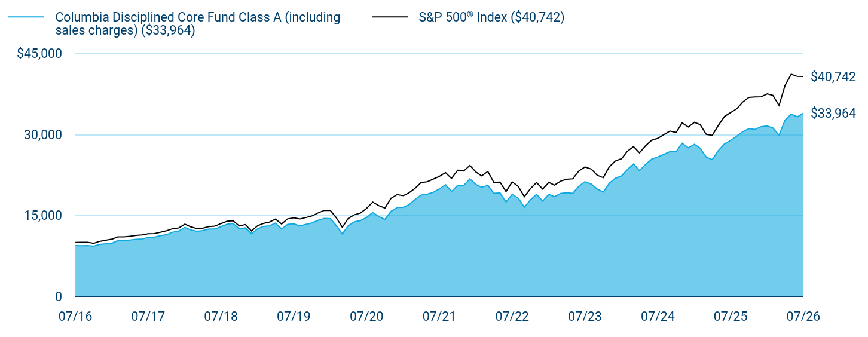Select the 07/23 x-axis date label
The width and height of the screenshot is (868, 337).
click(585, 317)
